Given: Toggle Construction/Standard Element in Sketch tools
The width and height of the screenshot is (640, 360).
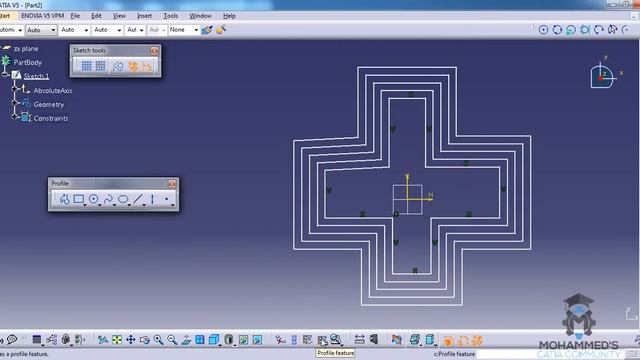Looking at the screenshot, I should (118, 66).
